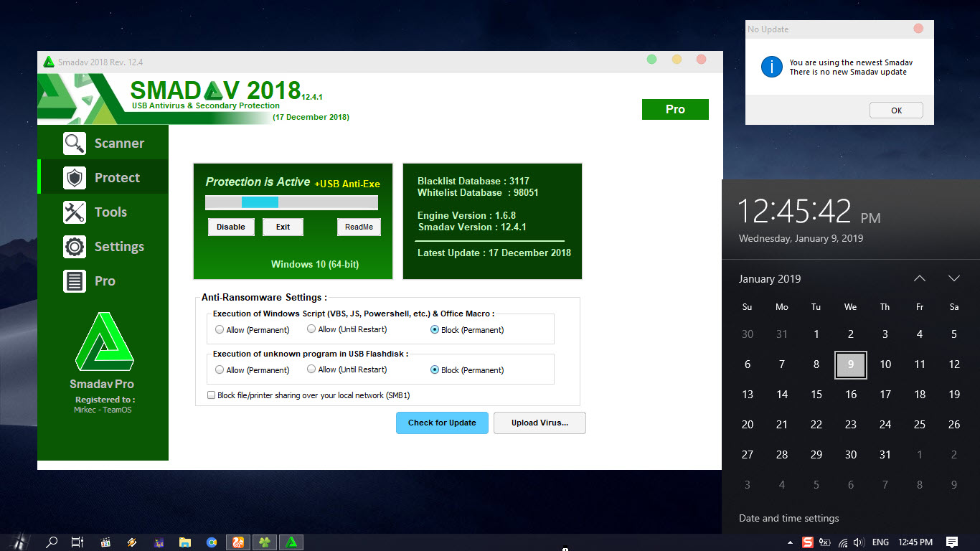Click green circle in Smadav title bar
Viewport: 980px width, 551px height.
point(651,60)
